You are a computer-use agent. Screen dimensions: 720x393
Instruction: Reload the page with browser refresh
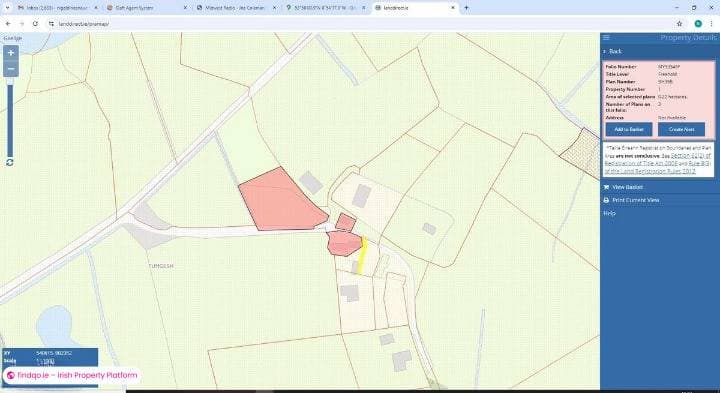tap(35, 24)
